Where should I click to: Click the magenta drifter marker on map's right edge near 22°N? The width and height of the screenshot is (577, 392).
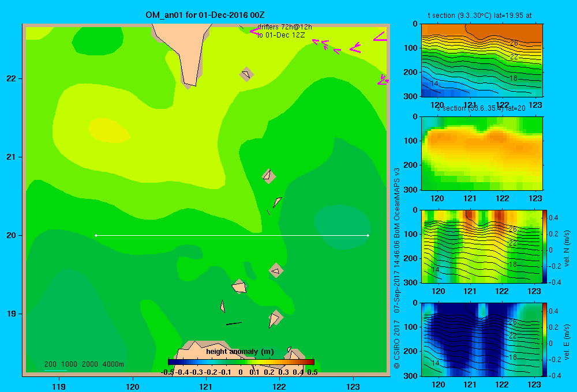[384, 80]
